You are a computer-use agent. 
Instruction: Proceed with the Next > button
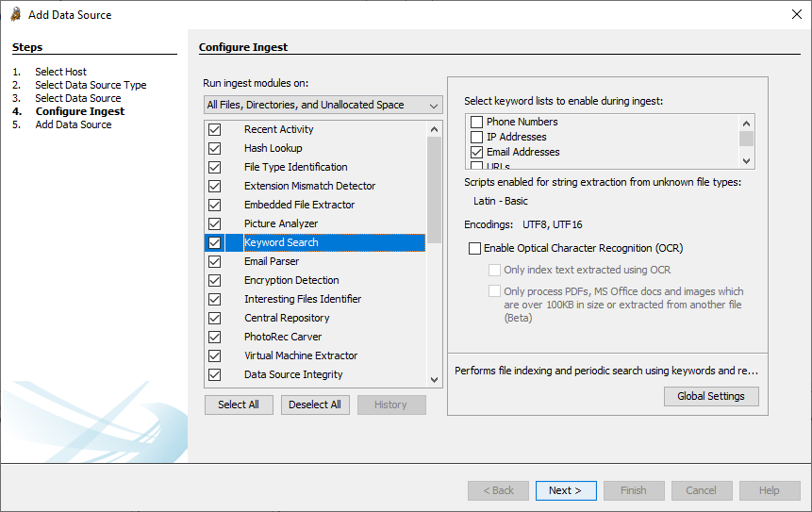(566, 490)
